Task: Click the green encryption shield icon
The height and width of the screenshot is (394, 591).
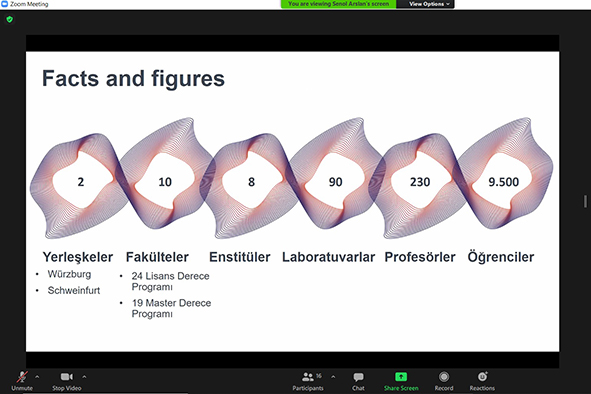Action: 10,19
